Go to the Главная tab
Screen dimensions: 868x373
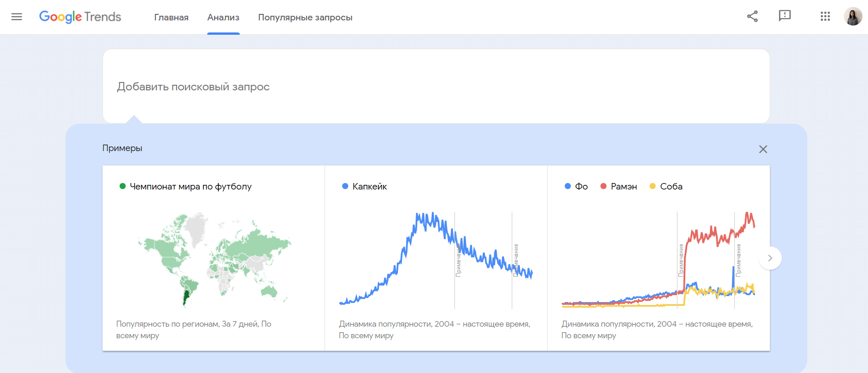tap(171, 17)
